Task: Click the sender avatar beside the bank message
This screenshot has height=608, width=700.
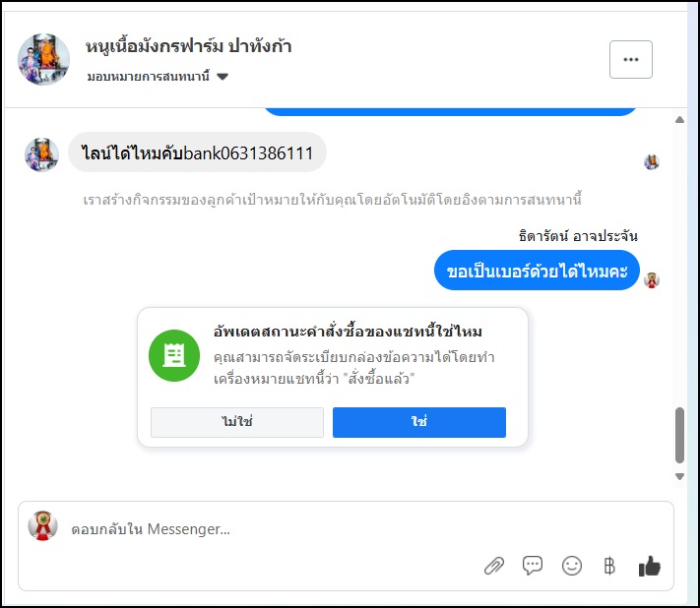Action: [x=41, y=154]
